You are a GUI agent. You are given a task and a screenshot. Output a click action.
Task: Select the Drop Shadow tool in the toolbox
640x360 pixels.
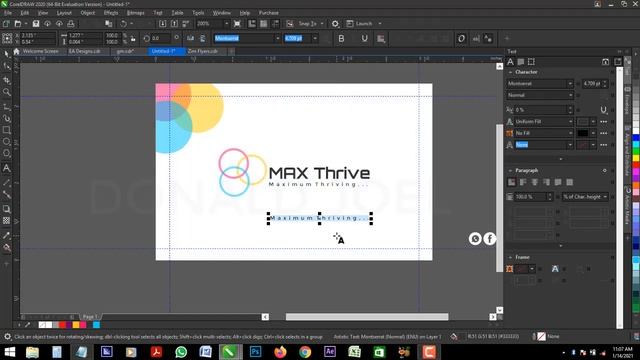click(7, 209)
